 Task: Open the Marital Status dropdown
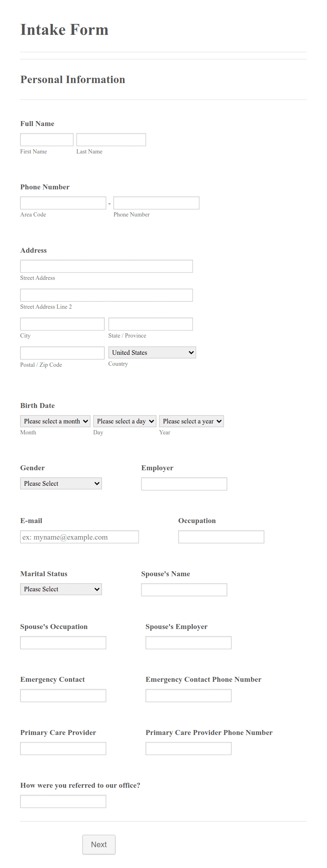[61, 589]
